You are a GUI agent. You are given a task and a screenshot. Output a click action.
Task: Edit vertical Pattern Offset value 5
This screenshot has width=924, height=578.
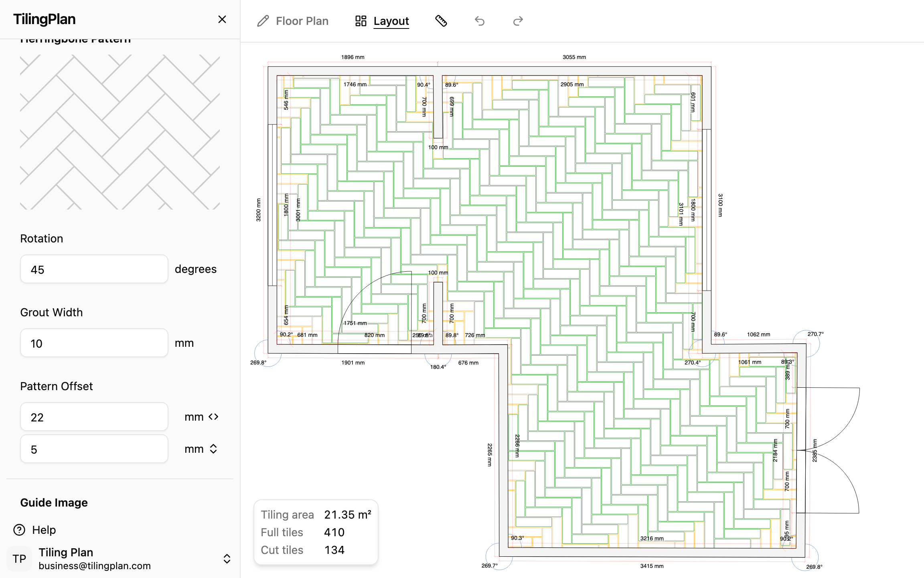[94, 449]
